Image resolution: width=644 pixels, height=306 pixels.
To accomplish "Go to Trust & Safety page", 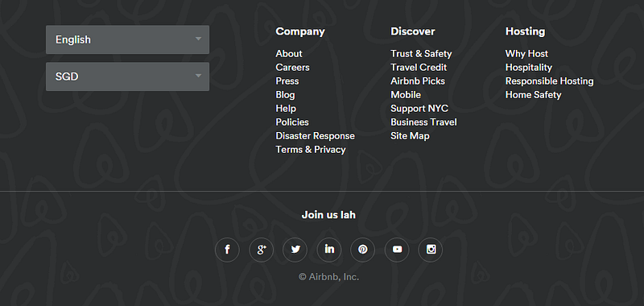I will [x=421, y=54].
